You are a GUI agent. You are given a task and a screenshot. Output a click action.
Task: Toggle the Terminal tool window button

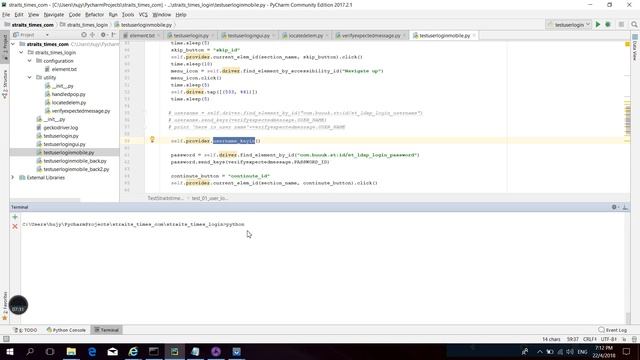point(107,330)
